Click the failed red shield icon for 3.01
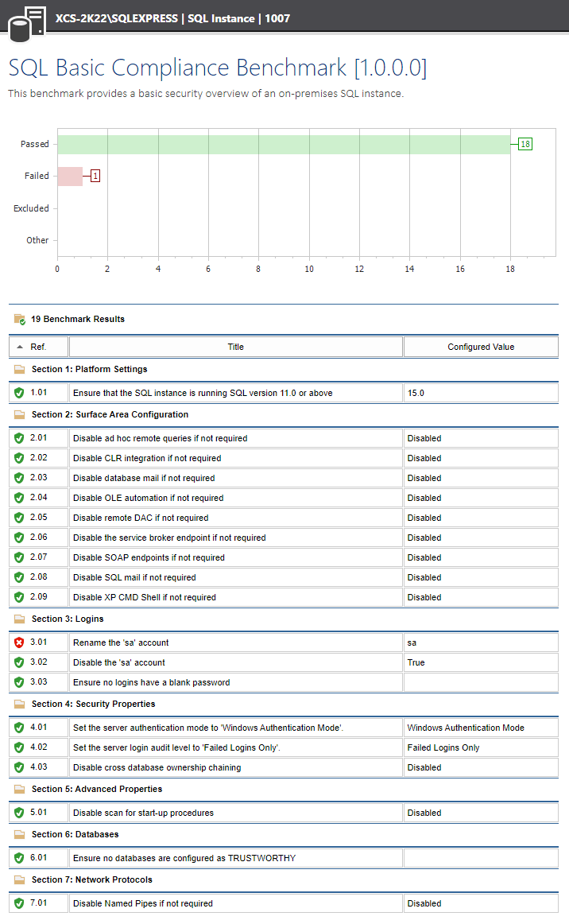Viewport: 569px width, 924px height. [x=19, y=643]
